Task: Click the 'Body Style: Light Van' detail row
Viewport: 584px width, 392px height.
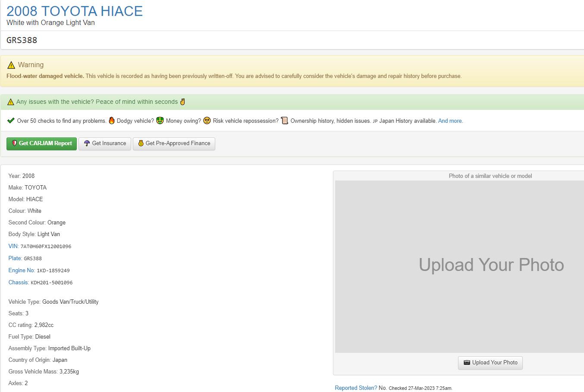Action: coord(34,234)
